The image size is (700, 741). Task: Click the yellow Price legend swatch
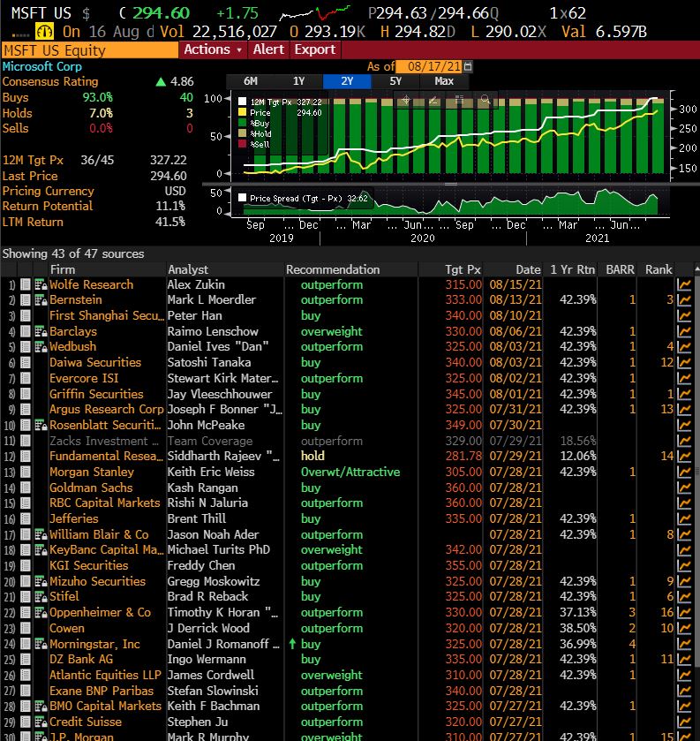click(x=242, y=112)
